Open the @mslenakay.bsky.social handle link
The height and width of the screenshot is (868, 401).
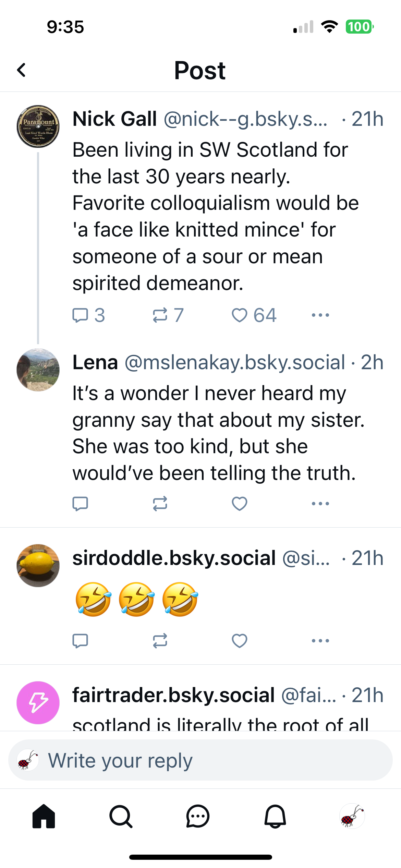(235, 362)
